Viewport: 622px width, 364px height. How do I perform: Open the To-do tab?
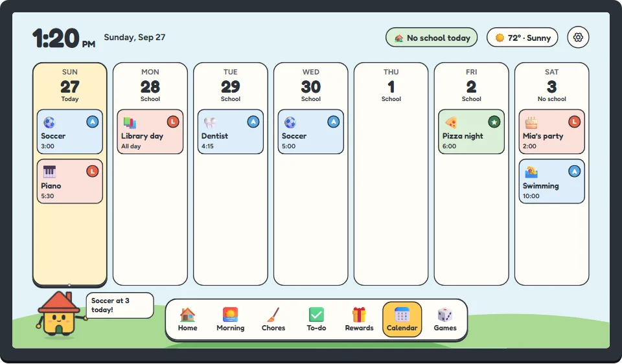316,319
